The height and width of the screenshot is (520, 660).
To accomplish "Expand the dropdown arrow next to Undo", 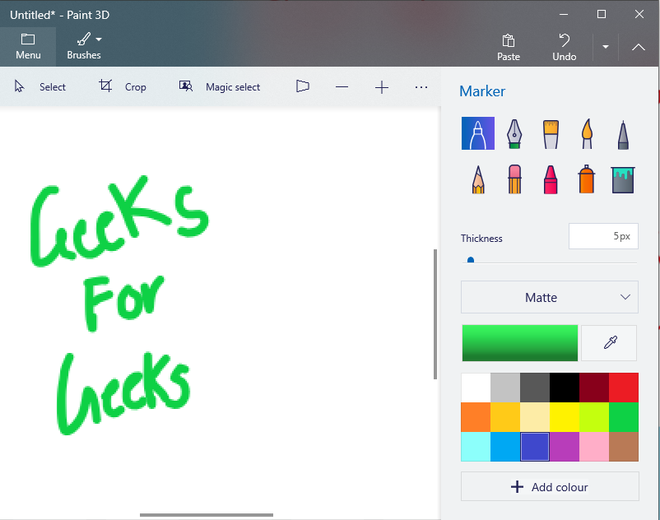I will coord(605,47).
